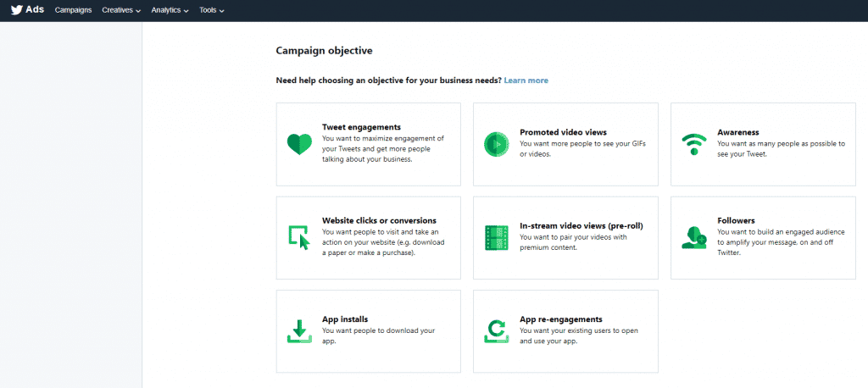
Task: Click the Website clicks cursor icon
Action: (x=299, y=237)
